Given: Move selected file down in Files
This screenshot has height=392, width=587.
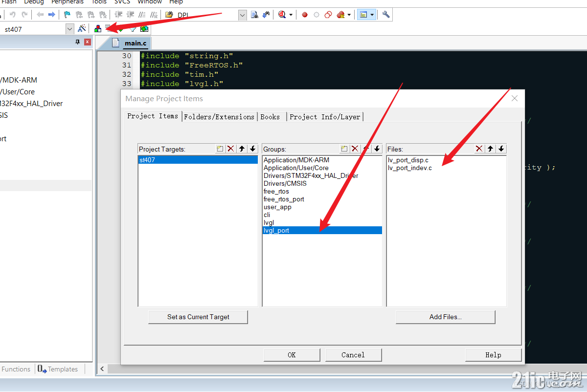Looking at the screenshot, I should (501, 149).
